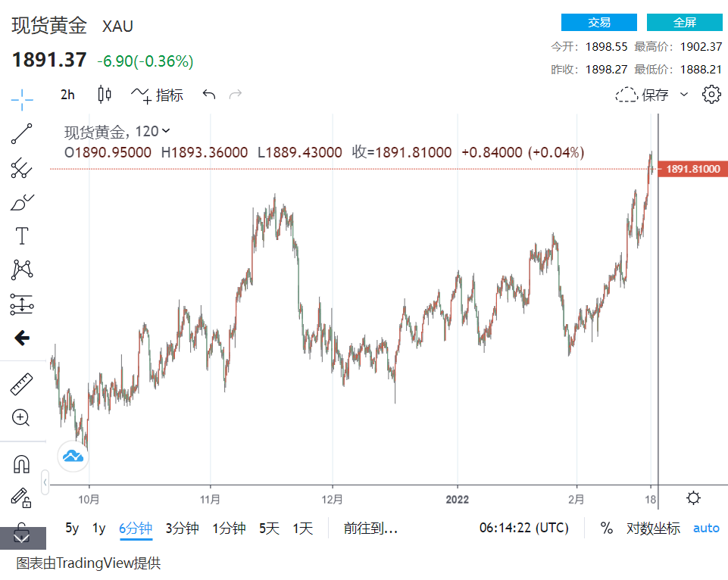
Task: Toggle logarithmic scale 对数坐标
Action: coord(653,529)
